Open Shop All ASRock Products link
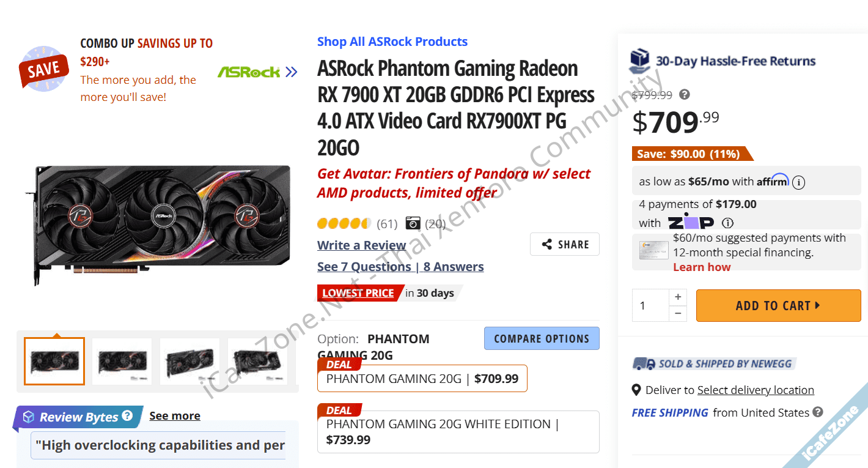The width and height of the screenshot is (868, 468). pyautogui.click(x=392, y=42)
